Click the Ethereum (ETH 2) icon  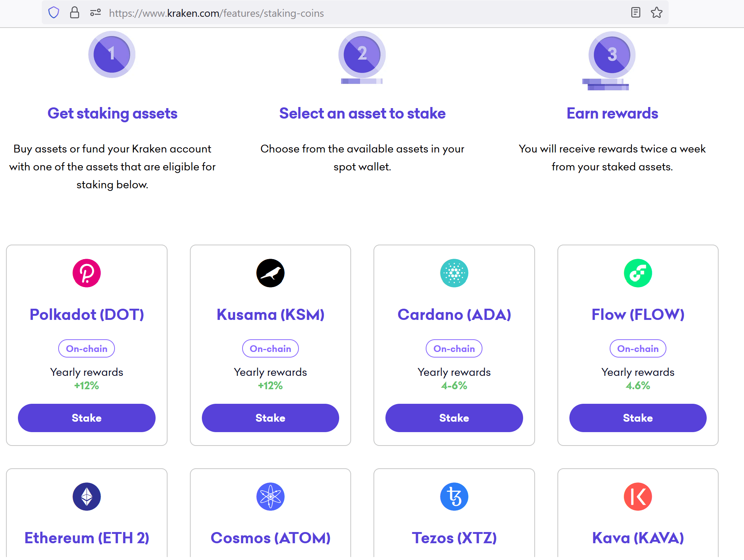[87, 496]
